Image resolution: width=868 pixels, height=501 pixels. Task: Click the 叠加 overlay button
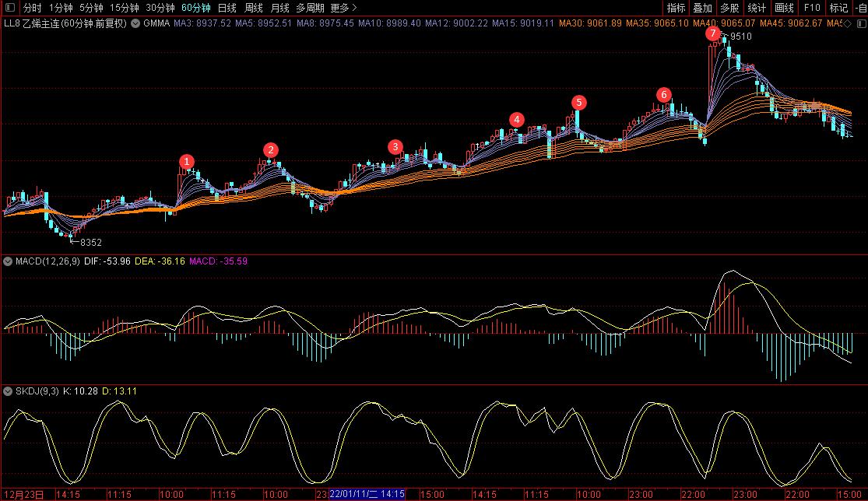(x=703, y=8)
